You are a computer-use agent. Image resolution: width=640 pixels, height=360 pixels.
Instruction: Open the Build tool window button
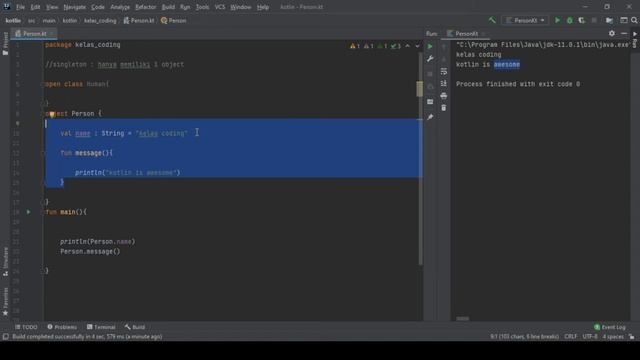click(x=135, y=327)
